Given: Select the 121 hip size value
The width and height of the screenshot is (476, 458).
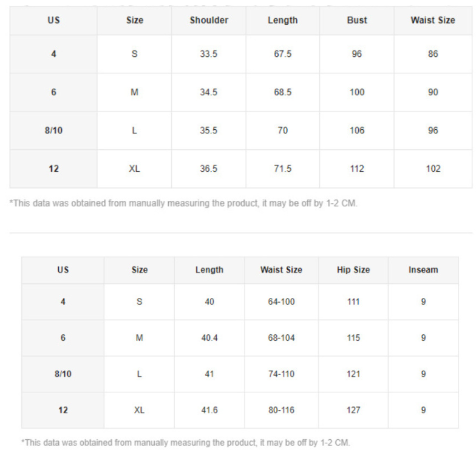Looking at the screenshot, I should [353, 374].
